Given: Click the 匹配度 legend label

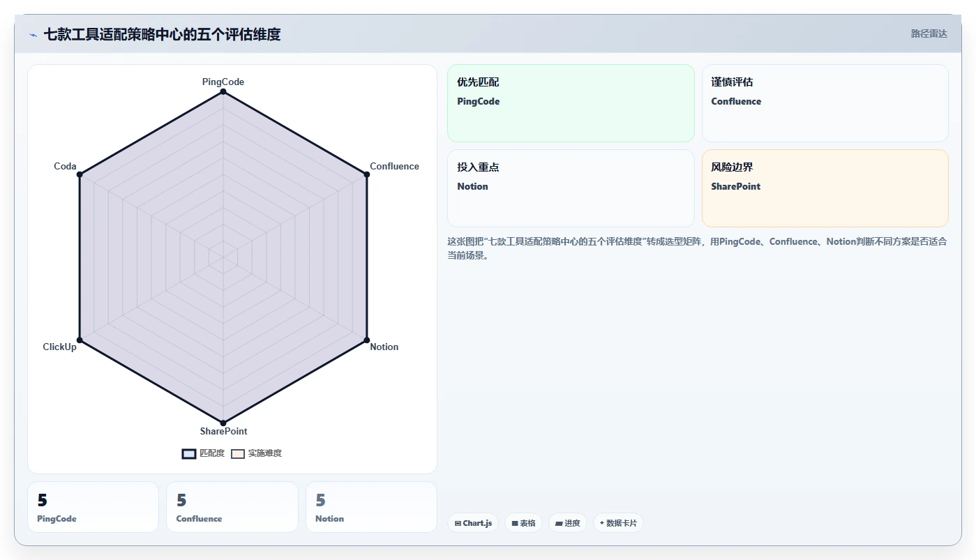Looking at the screenshot, I should [x=212, y=453].
